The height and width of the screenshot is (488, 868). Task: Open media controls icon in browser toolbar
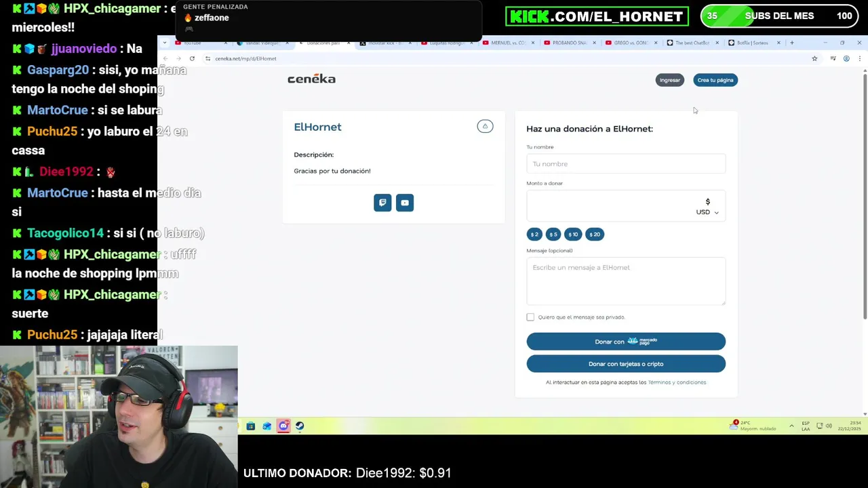(833, 58)
